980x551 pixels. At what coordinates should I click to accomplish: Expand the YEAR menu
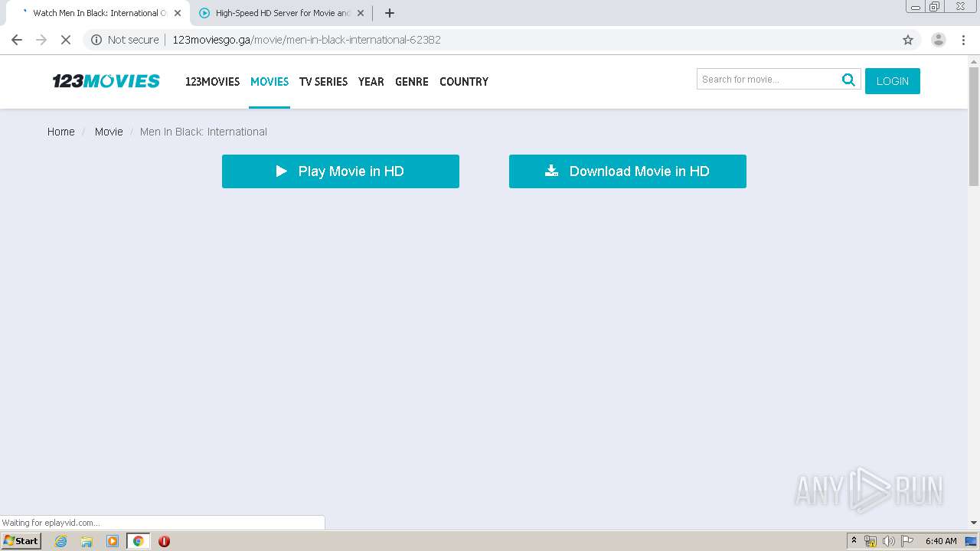(x=371, y=82)
